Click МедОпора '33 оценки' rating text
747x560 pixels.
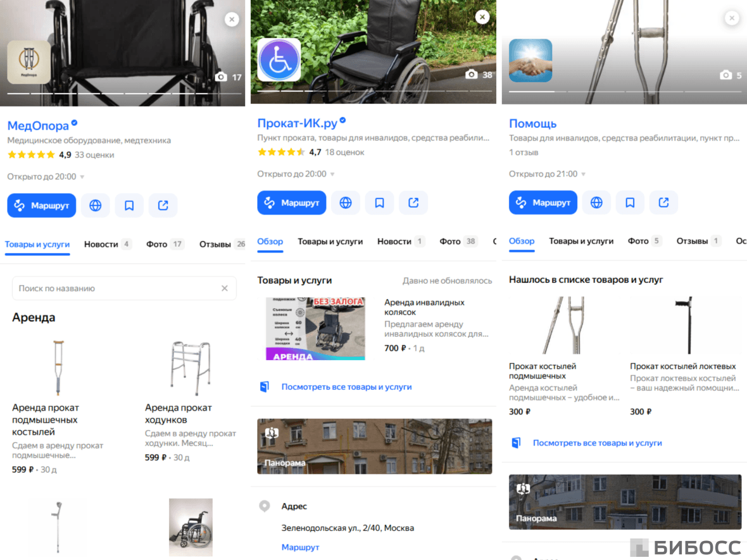(94, 155)
